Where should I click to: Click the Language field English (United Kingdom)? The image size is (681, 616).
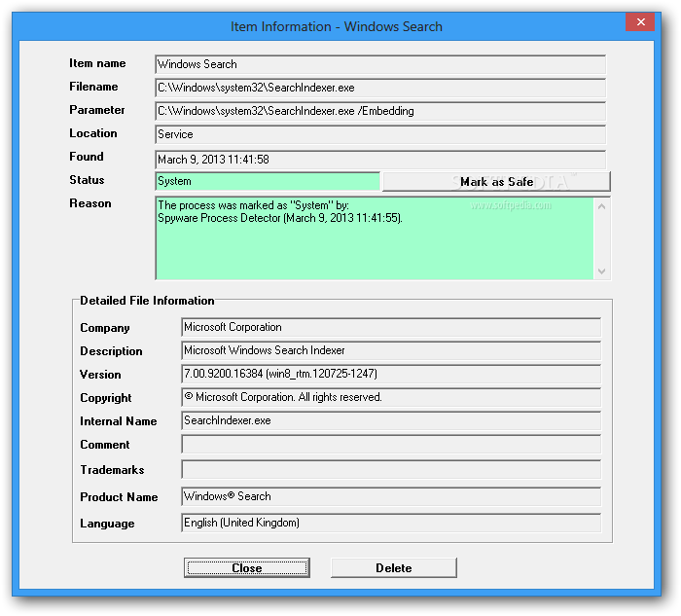[391, 523]
